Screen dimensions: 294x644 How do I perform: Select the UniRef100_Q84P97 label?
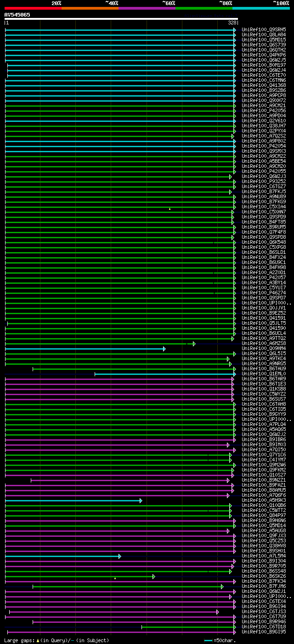(x=264, y=515)
